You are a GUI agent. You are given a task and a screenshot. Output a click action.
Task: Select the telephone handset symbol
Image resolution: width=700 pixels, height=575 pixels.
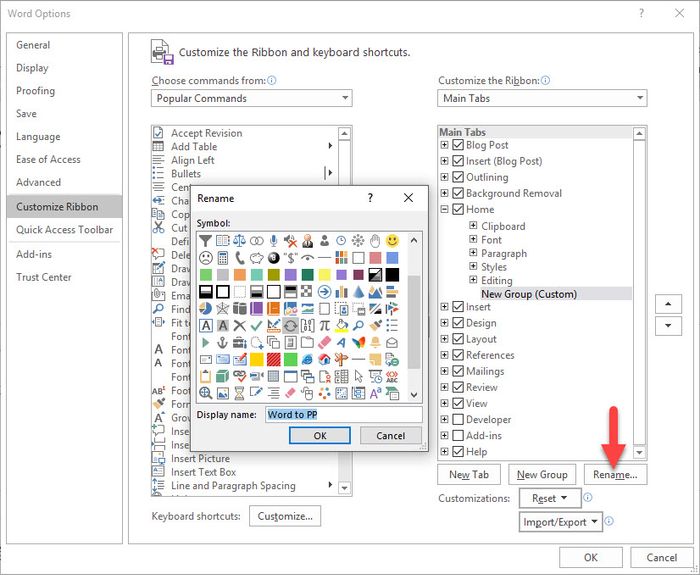tap(239, 258)
